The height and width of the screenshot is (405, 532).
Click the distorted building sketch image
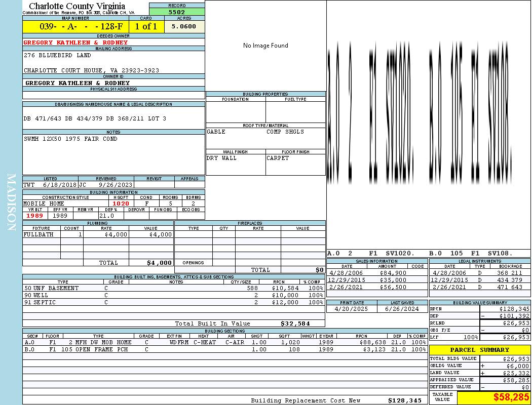pyautogui.click(x=420, y=112)
